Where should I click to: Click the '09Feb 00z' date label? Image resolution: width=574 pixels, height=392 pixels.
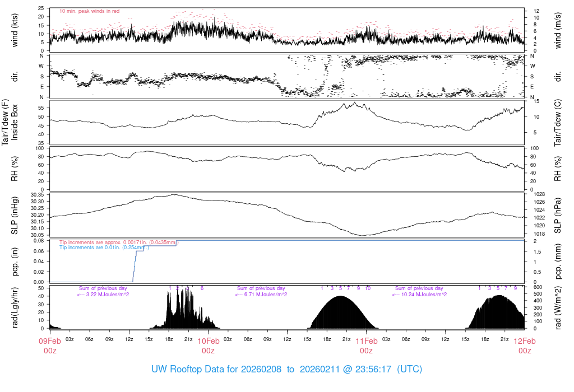coord(50,346)
